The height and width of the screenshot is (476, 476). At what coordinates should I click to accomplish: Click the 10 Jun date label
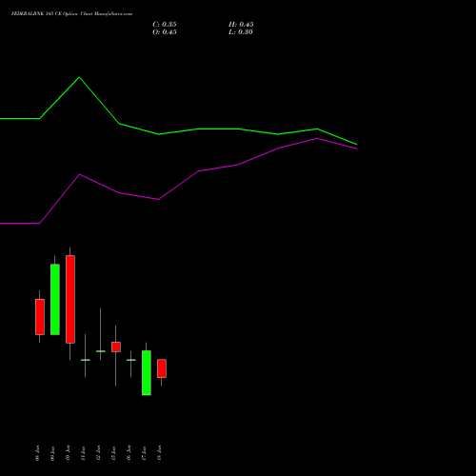pyautogui.click(x=68, y=453)
